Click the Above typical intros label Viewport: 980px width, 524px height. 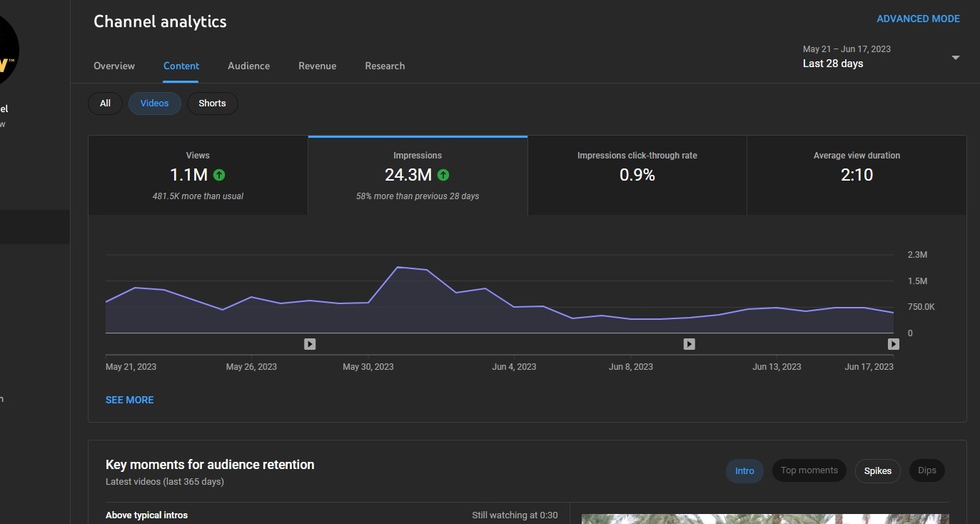tap(146, 515)
